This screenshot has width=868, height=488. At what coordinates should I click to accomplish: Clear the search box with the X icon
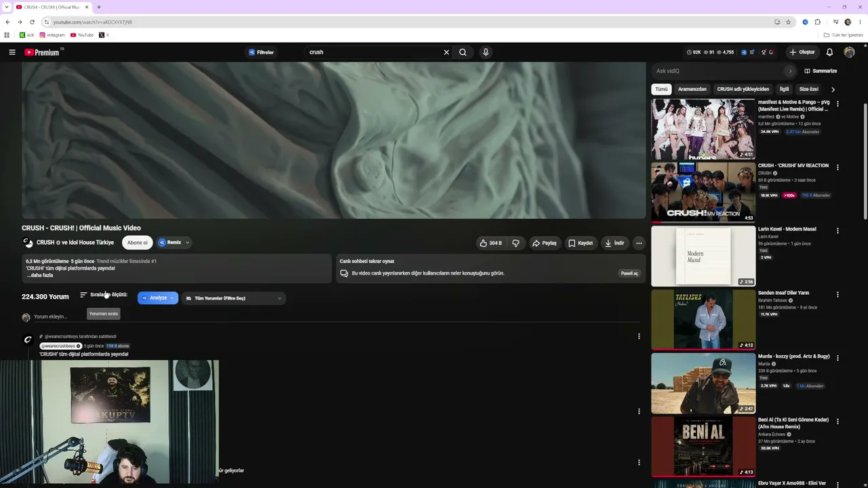tap(446, 52)
